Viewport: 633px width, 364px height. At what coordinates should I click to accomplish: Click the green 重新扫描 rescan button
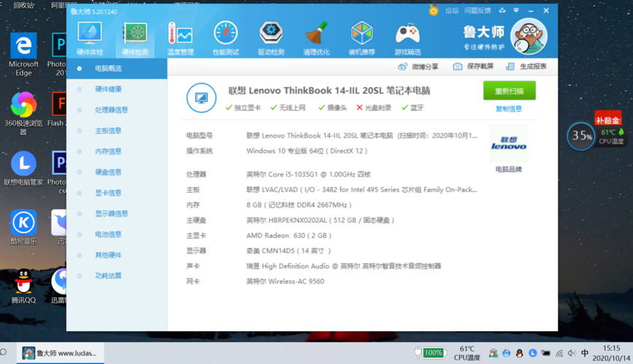coord(509,91)
